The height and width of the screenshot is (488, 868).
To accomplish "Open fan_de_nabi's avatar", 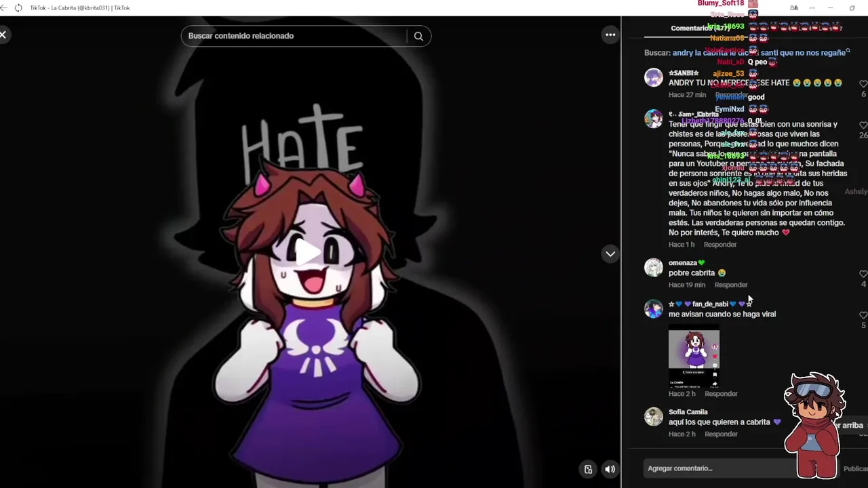I will point(654,308).
